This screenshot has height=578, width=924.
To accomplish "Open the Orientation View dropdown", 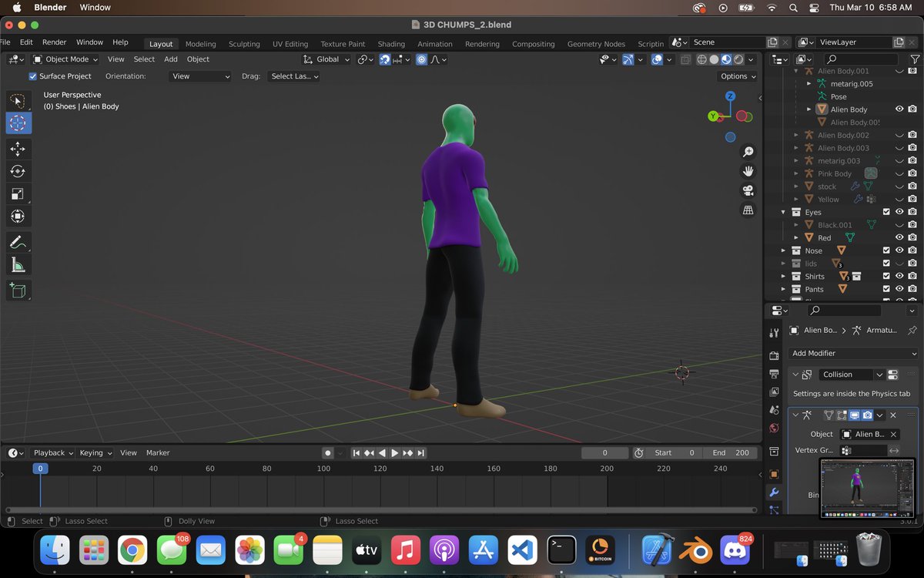I will 200,76.
